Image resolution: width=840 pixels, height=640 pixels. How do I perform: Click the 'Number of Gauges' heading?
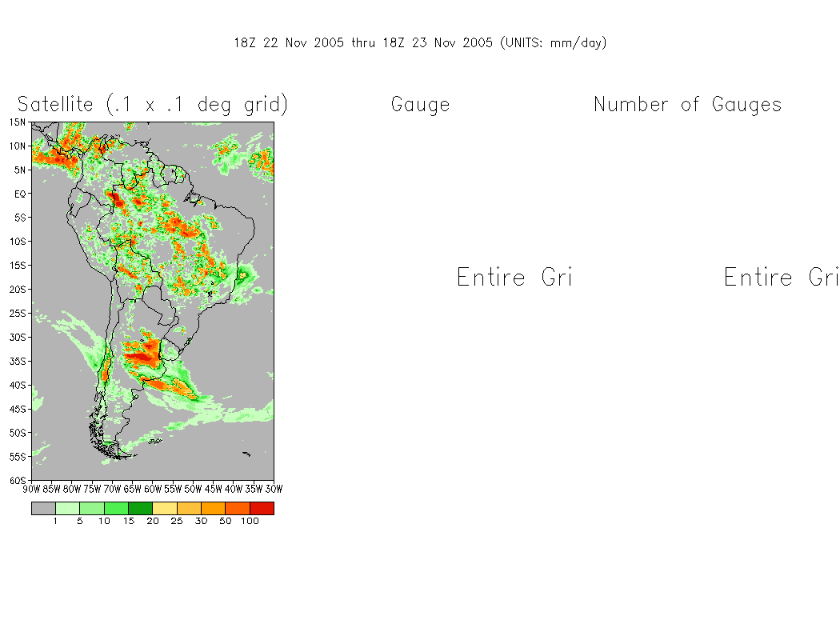coord(688,105)
